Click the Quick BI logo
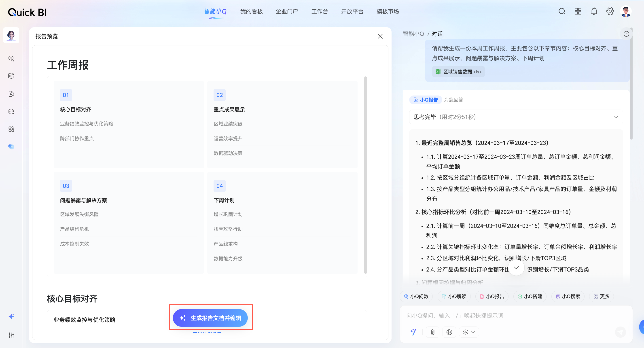Viewport: 644px width, 348px height. pyautogui.click(x=27, y=12)
